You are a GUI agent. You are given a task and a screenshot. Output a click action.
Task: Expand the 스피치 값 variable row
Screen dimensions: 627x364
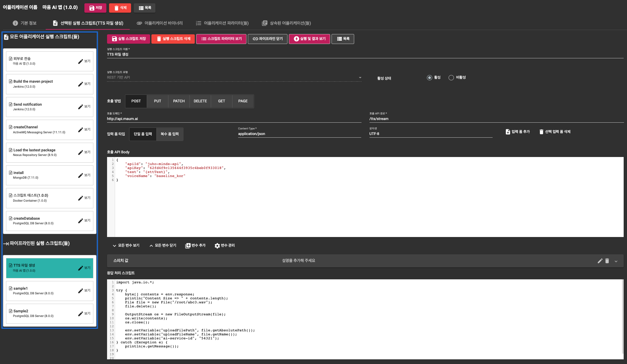616,261
